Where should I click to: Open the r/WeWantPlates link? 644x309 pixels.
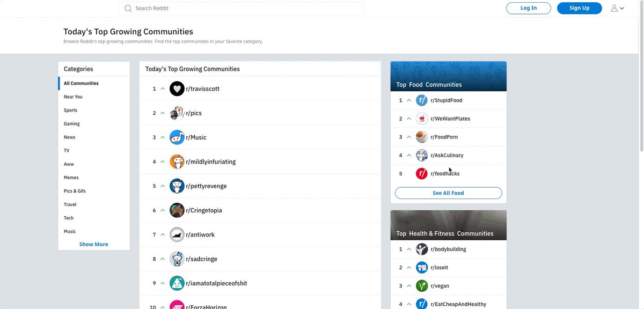tap(450, 119)
